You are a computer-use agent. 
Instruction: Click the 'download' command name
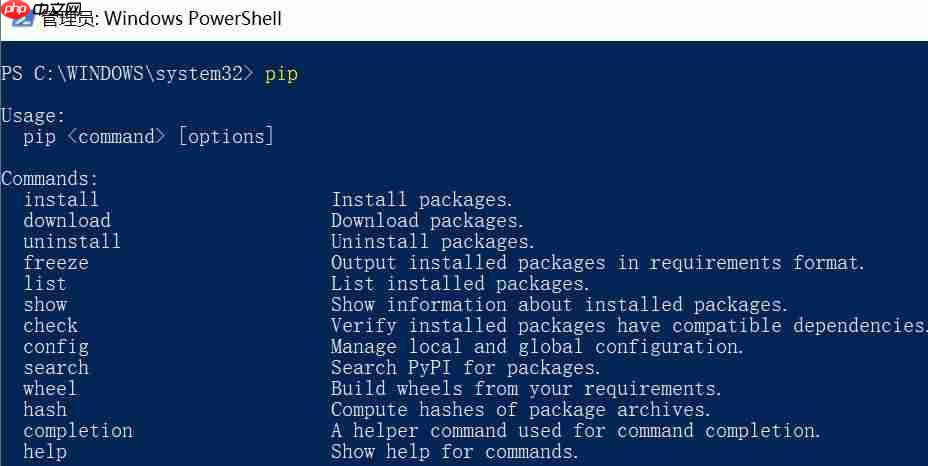coord(67,221)
